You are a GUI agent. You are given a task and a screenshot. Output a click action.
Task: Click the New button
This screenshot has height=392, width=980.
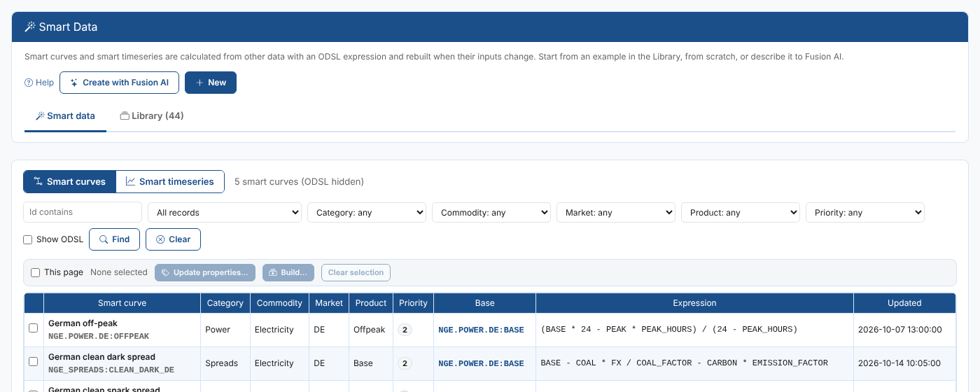211,83
